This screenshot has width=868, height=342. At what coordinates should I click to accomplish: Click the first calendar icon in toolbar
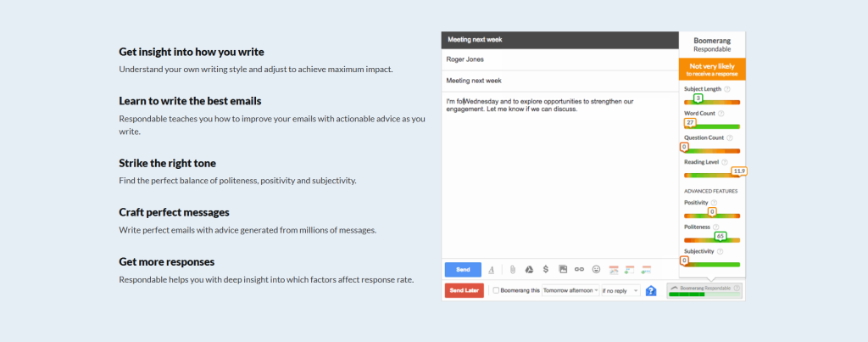614,270
